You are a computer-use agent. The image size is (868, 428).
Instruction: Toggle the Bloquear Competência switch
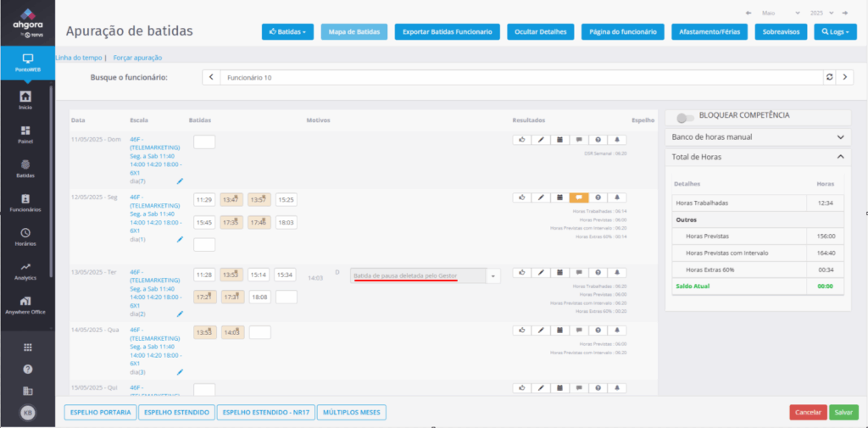[x=686, y=116]
